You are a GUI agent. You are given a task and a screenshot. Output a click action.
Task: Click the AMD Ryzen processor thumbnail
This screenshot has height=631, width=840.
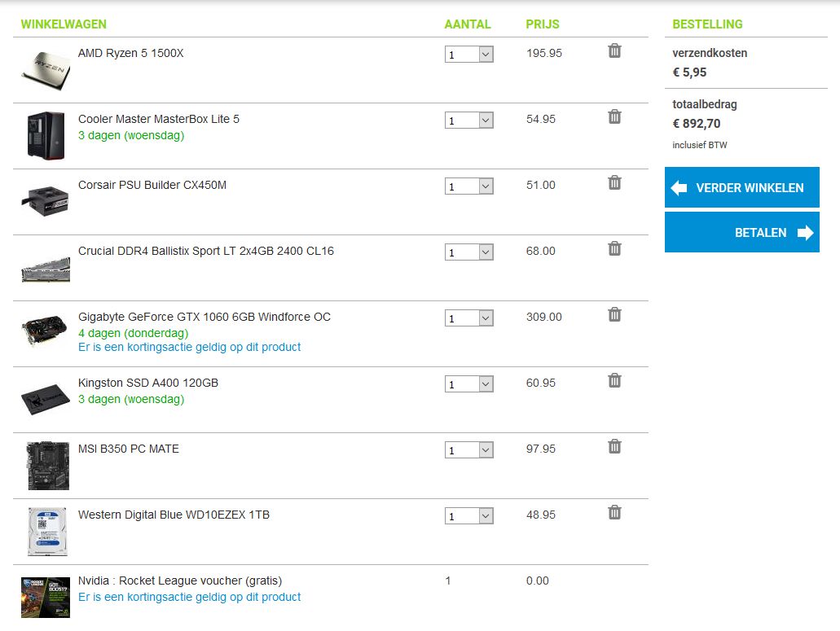[x=46, y=70]
